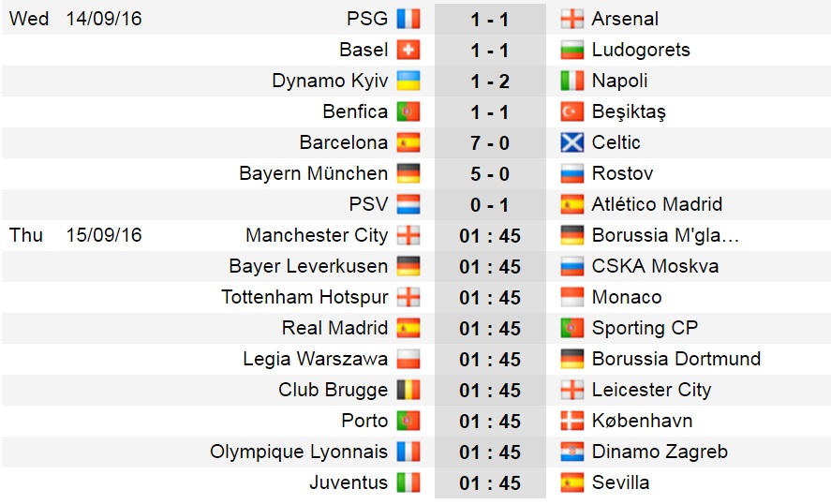Open the Real Madrid team link
This screenshot has width=831, height=504.
tap(335, 328)
